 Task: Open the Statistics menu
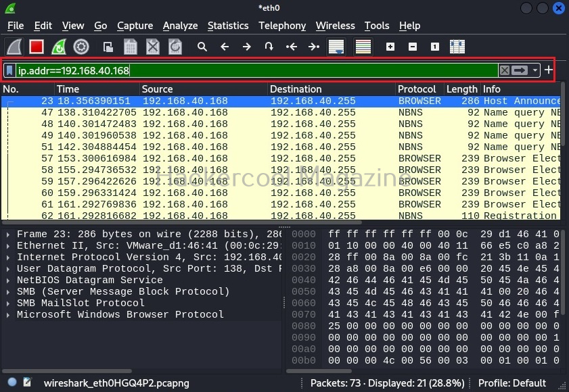point(228,26)
